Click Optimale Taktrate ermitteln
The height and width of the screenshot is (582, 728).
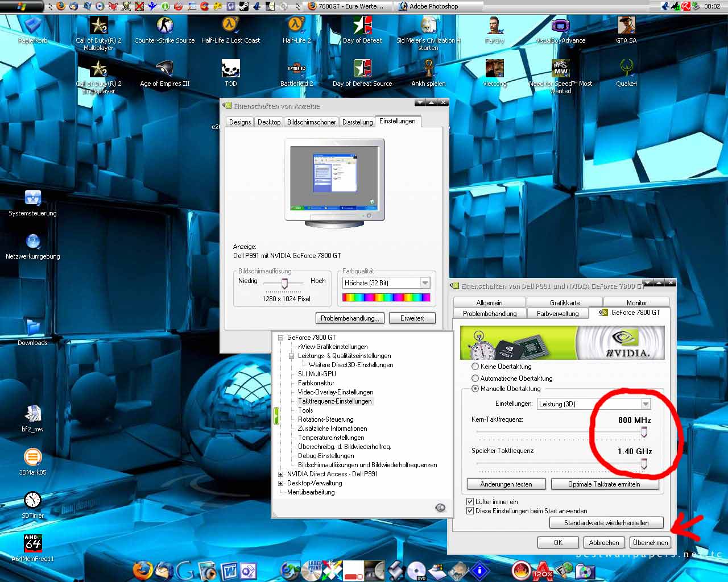(604, 484)
